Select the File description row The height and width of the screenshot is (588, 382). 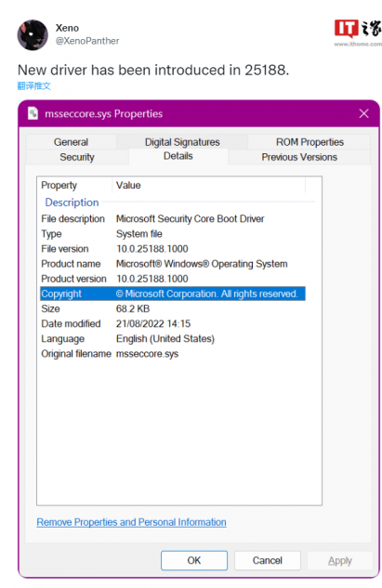(173, 218)
